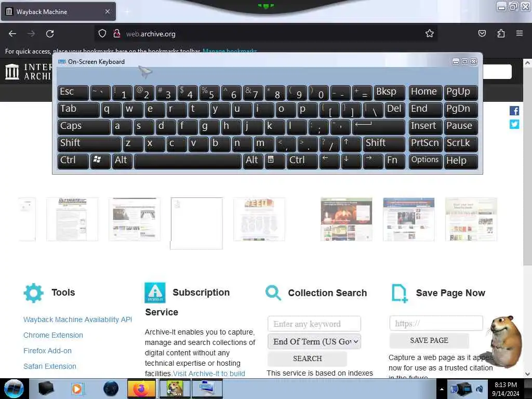Click the Esc key on keyboard
Image resolution: width=532 pixels, height=399 pixels.
pos(73,92)
